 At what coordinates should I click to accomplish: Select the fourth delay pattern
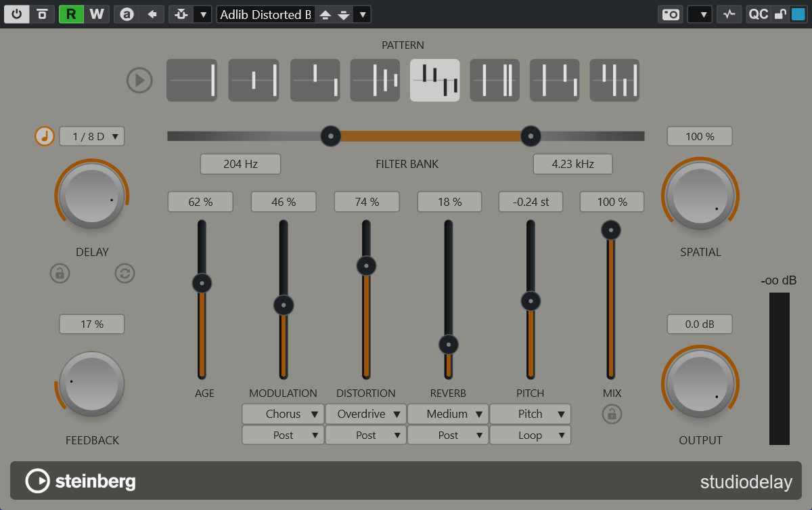(375, 80)
